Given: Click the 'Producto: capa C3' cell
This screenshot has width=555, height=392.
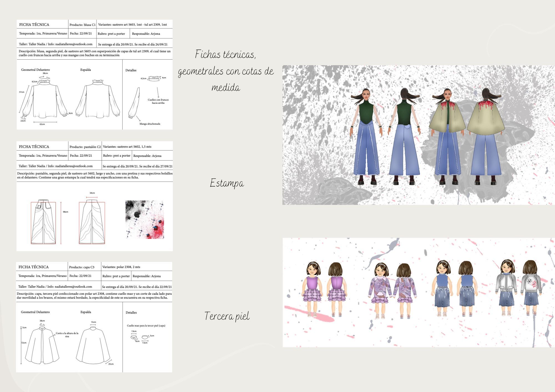Looking at the screenshot, I should [82, 267].
